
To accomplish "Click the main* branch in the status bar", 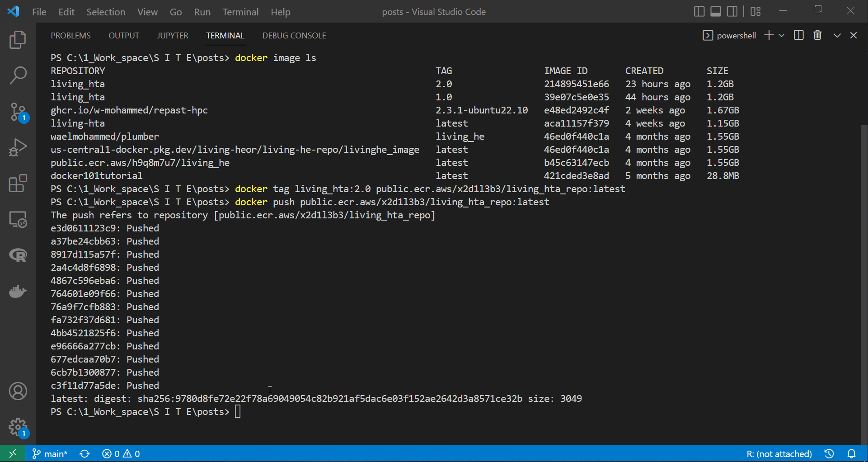I will (50, 453).
